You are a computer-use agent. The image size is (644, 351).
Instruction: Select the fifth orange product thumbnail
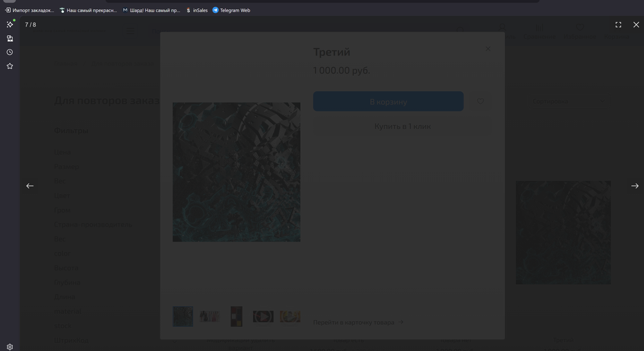(290, 316)
